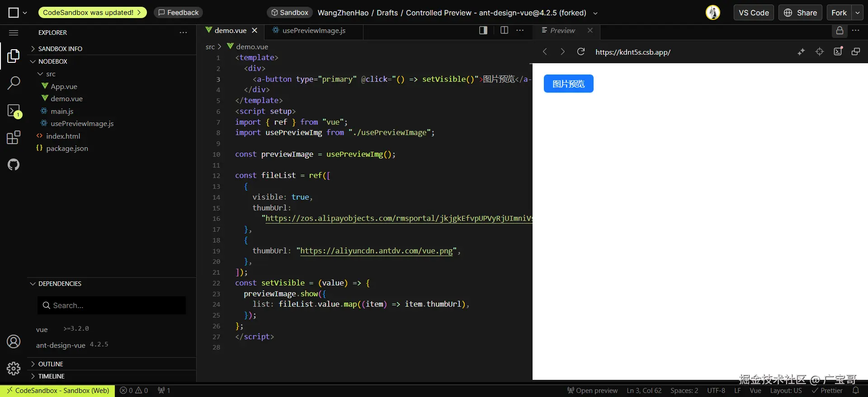Open the Extensions view in the activity bar
This screenshot has width=868, height=397.
[x=14, y=137]
